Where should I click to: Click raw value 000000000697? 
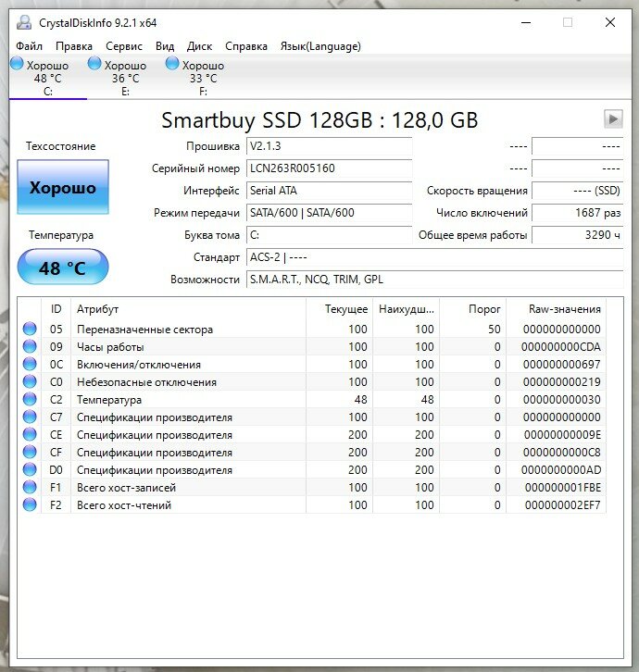coord(562,365)
